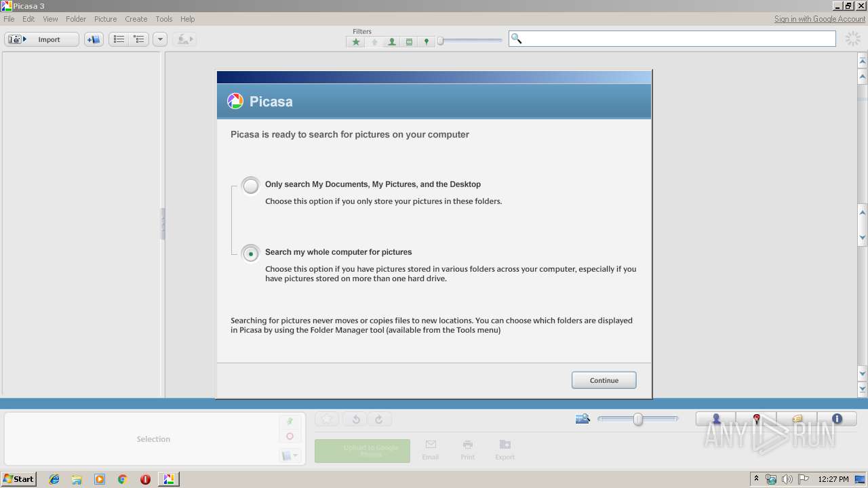Viewport: 868px width, 488px height.
Task: Open Opera from the taskbar
Action: pos(145,479)
